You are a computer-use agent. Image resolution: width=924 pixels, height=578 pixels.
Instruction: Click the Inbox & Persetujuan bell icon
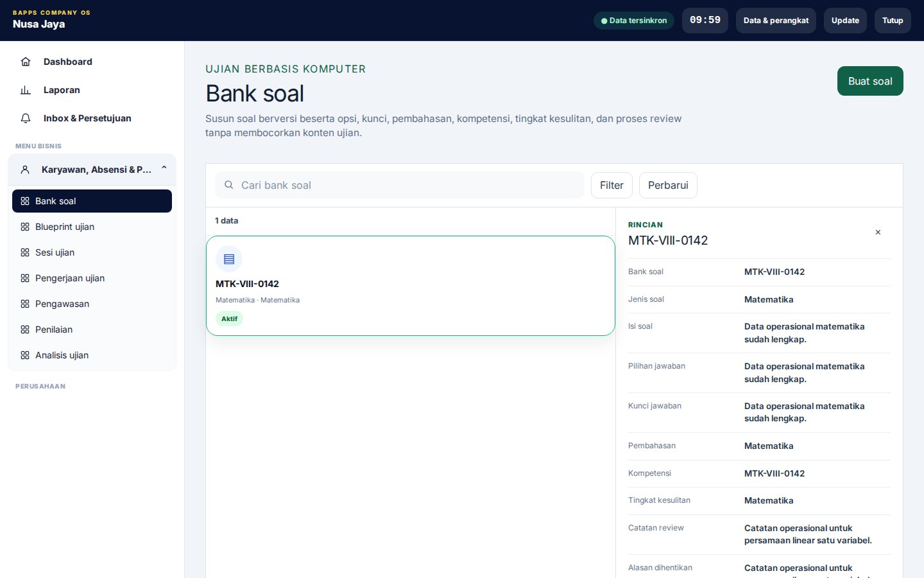pos(26,118)
